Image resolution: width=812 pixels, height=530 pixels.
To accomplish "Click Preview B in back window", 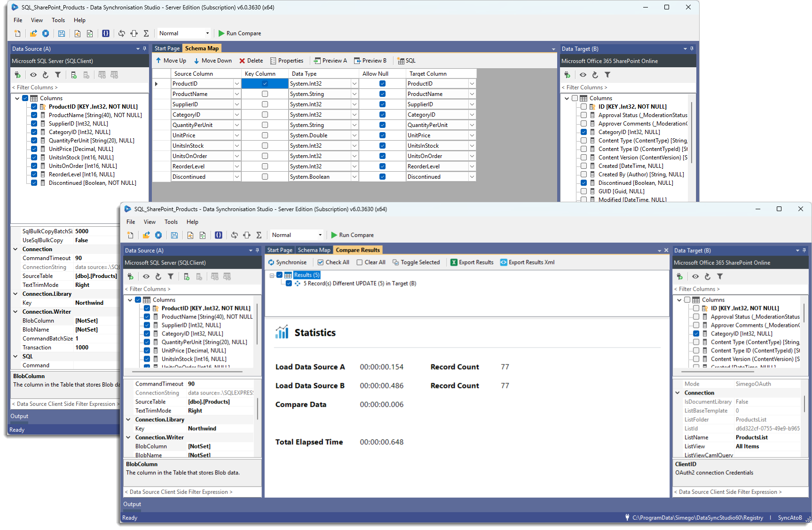I will (x=370, y=61).
